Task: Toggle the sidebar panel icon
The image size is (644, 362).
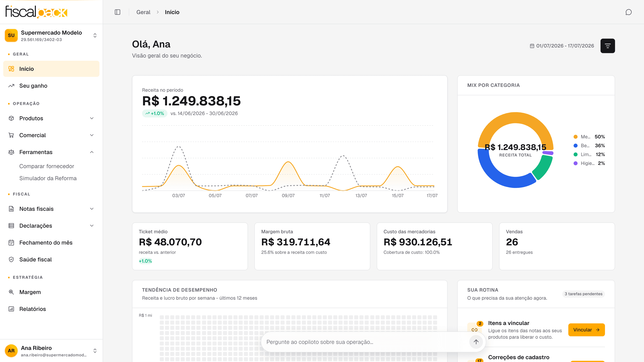Action: click(x=118, y=12)
